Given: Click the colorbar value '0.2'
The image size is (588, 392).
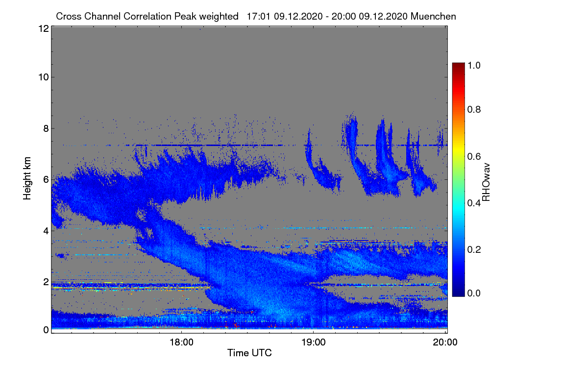Looking at the screenshot, I should [474, 249].
